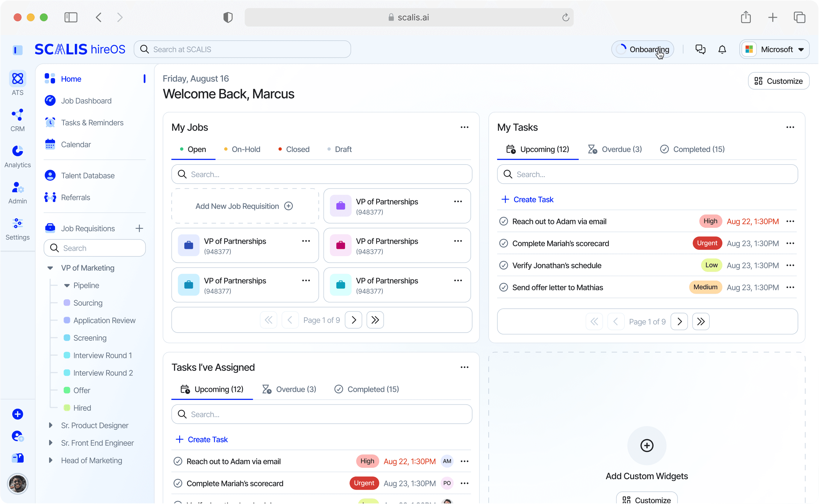Check Complete Mariah's scorecard in Tasks I've Assigned
The height and width of the screenshot is (504, 819).
(178, 483)
